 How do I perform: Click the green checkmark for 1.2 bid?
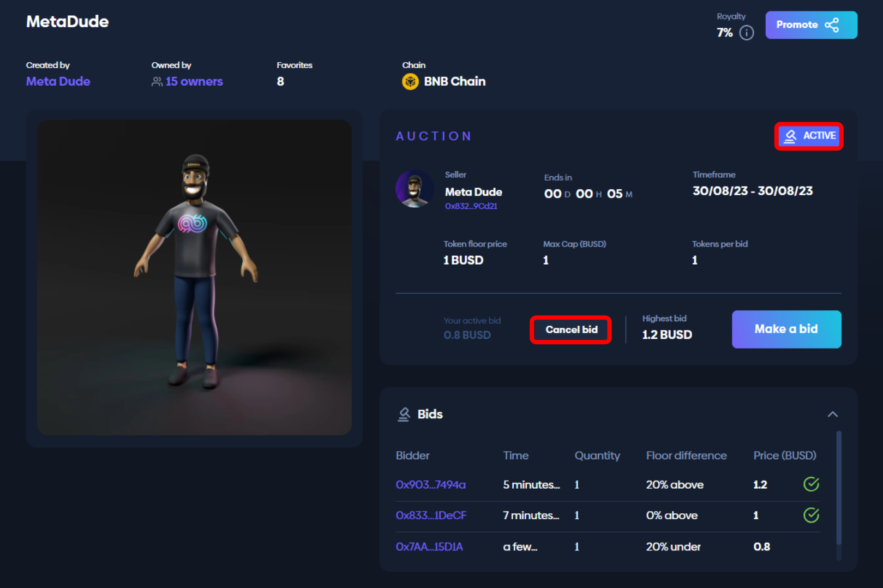811,484
